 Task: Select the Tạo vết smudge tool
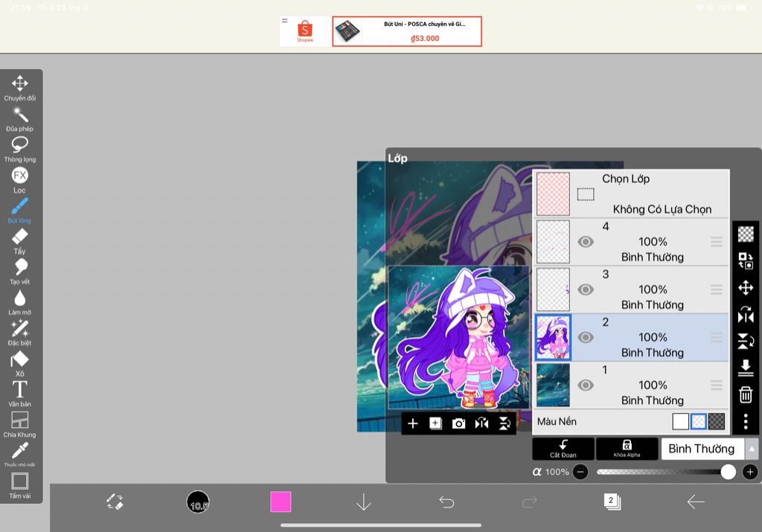(x=19, y=272)
